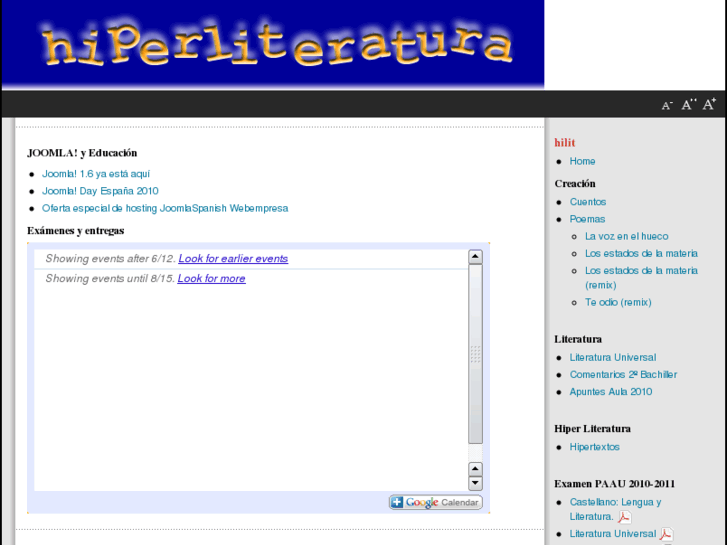Viewport: 727px width, 545px height.
Task: Open Hipertextos under Hiper Literatura
Action: point(594,447)
